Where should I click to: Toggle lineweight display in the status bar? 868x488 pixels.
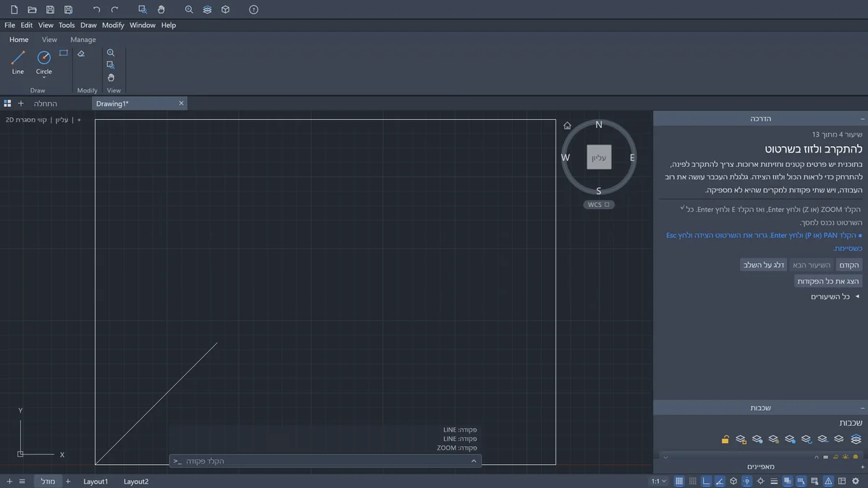[x=774, y=481]
